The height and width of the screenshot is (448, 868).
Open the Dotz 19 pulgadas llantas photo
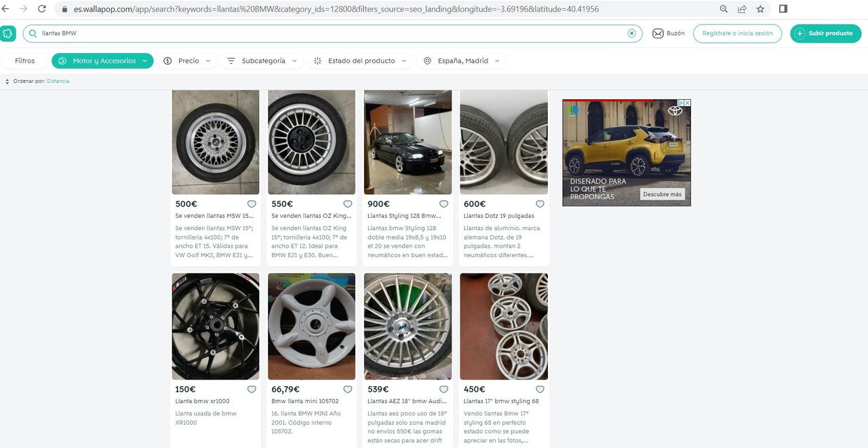point(504,143)
